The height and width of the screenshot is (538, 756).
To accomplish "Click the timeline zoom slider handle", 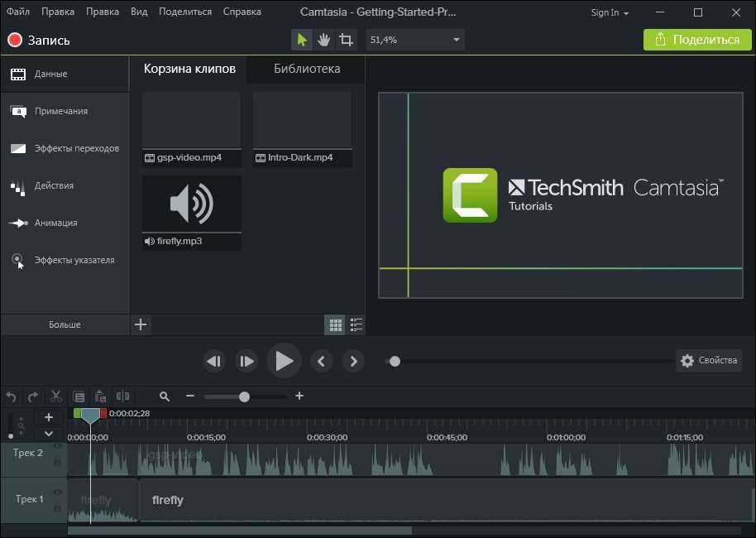I will coord(244,396).
